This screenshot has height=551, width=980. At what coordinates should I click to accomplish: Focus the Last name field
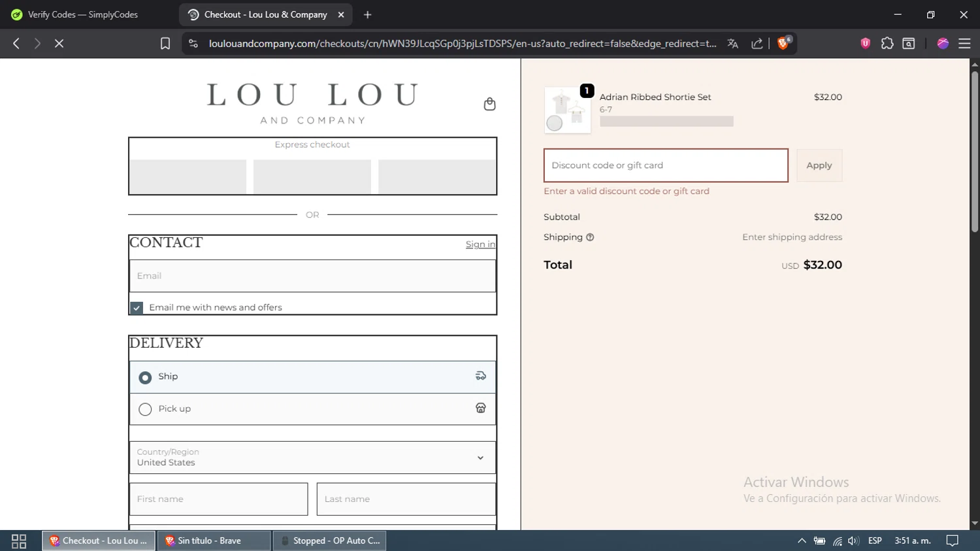(x=406, y=499)
